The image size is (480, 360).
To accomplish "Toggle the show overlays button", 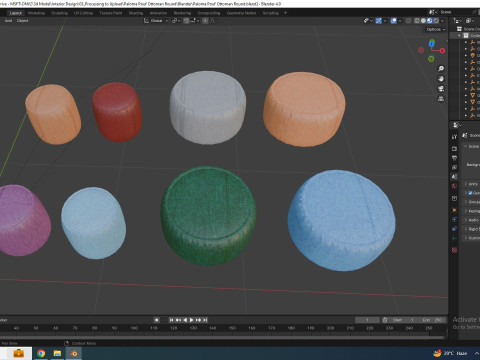I will (394, 21).
